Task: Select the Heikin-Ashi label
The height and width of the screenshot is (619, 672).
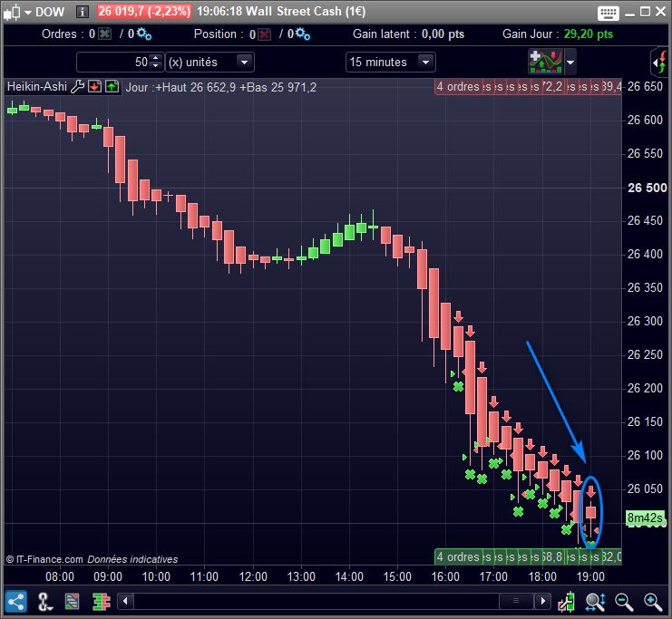Action: pyautogui.click(x=37, y=86)
